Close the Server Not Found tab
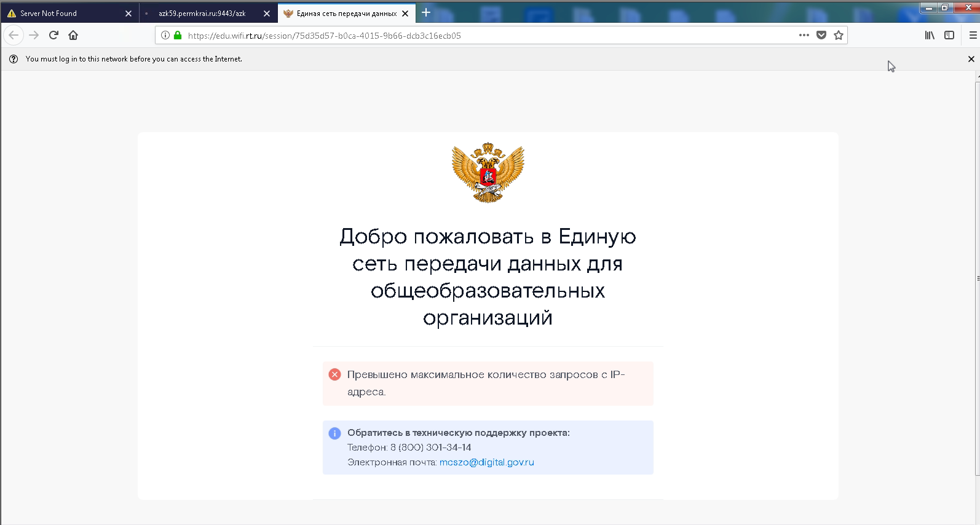The image size is (980, 525). [x=128, y=13]
